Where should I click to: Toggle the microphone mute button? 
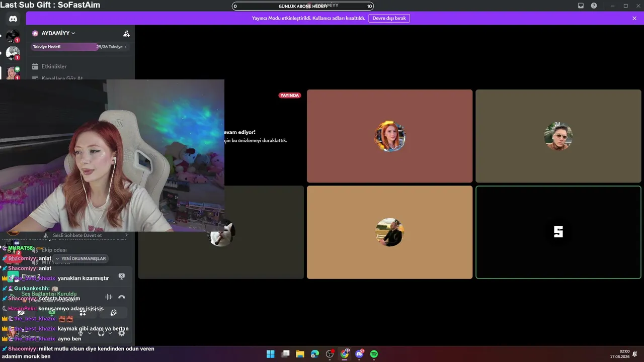pos(80,333)
